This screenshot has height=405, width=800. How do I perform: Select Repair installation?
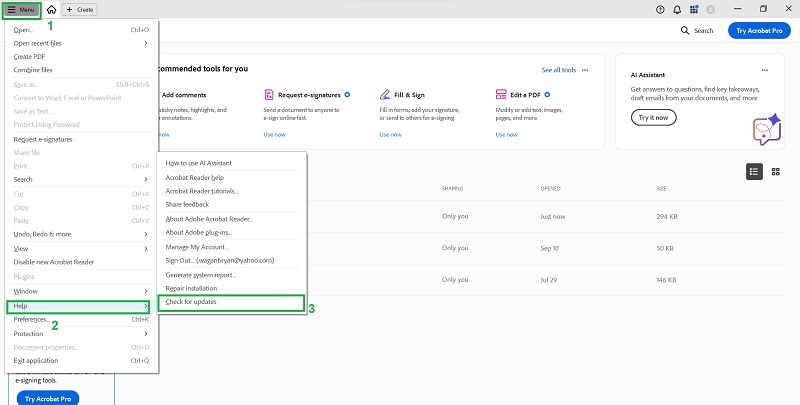[232, 289]
